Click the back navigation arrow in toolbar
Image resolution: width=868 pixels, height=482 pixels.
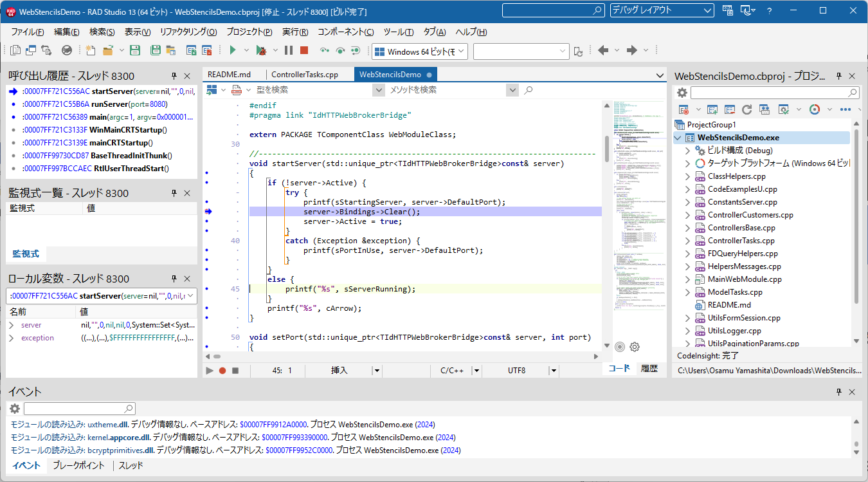(x=603, y=50)
